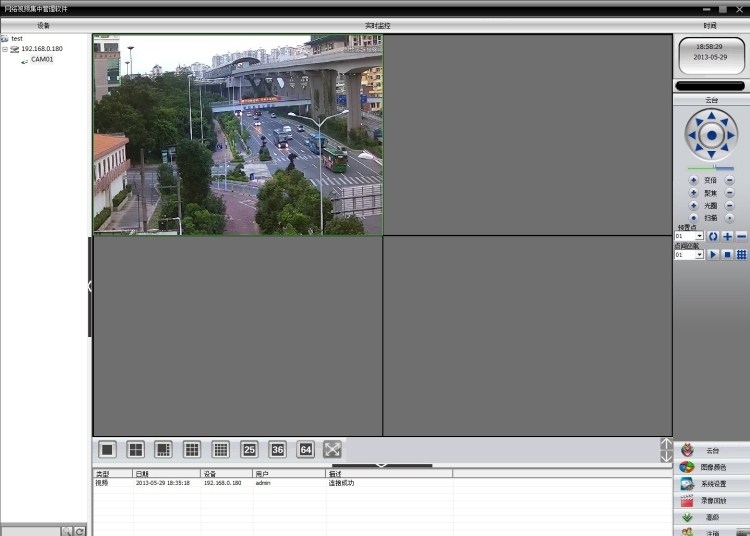Collapse the 192.168.0.180 device node
The height and width of the screenshot is (536, 750).
pos(5,49)
